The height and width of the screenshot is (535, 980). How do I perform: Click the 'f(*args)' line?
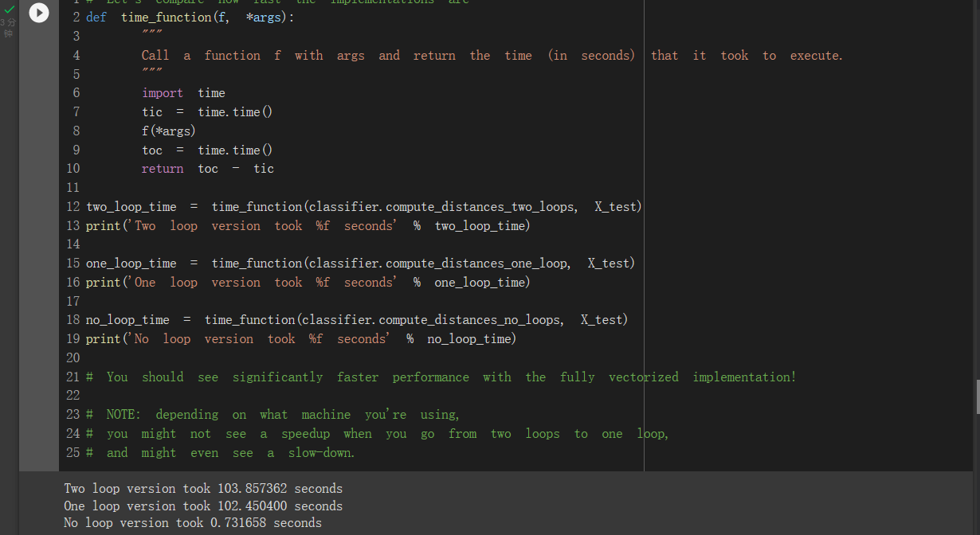coord(169,131)
